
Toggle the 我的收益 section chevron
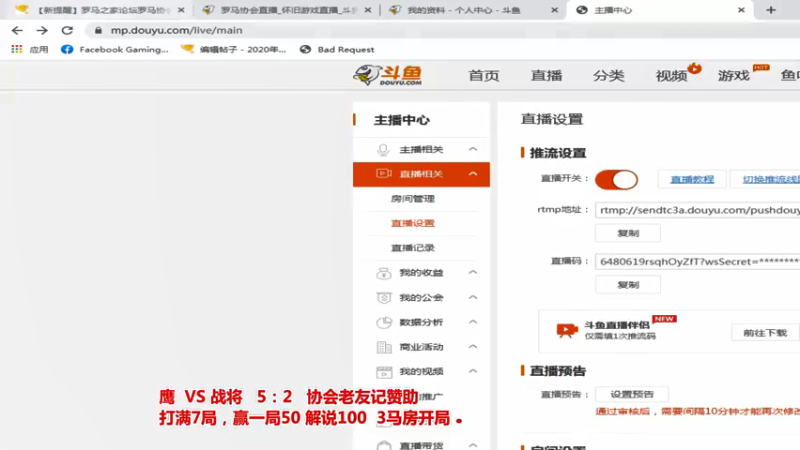tap(473, 272)
